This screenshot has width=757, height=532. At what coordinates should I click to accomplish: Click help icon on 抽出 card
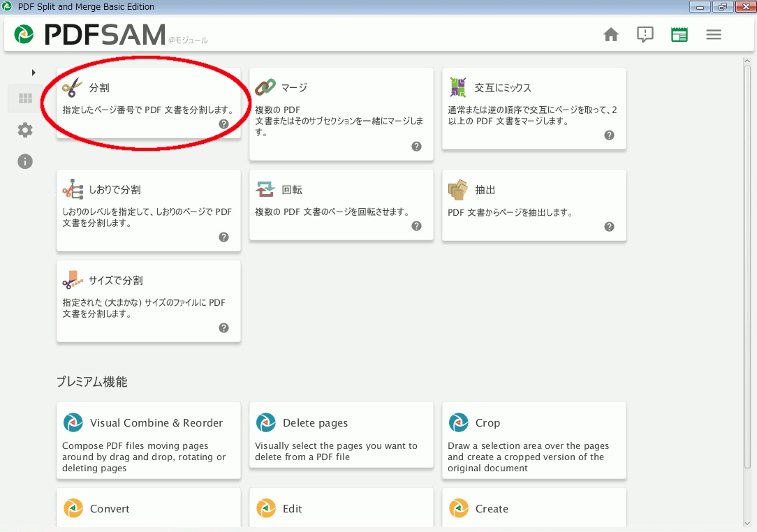609,226
